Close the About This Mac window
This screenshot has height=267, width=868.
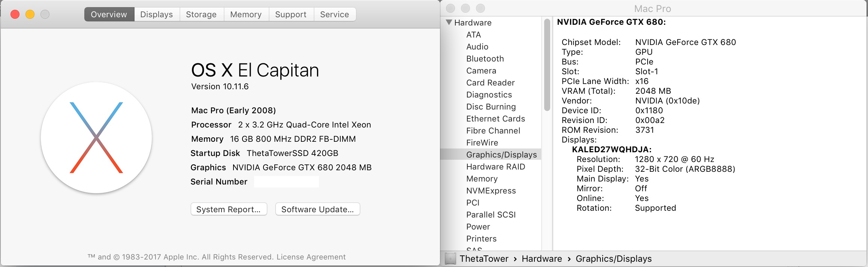coord(15,14)
